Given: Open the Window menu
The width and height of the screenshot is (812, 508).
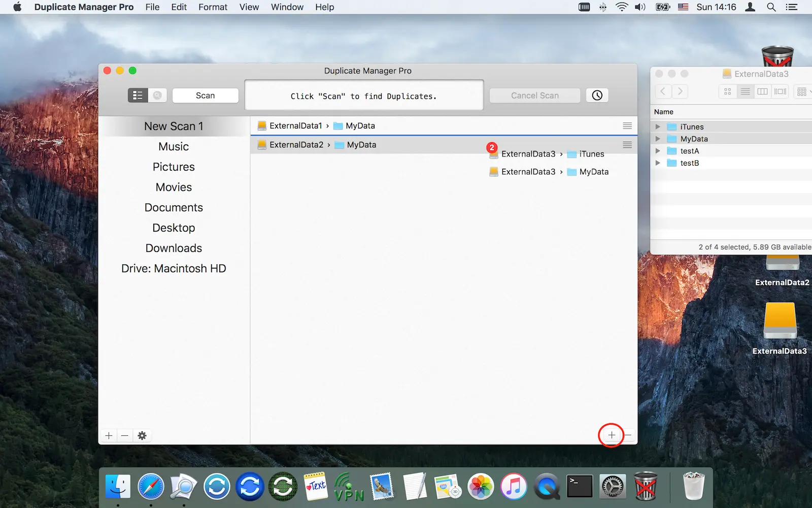Looking at the screenshot, I should (287, 7).
